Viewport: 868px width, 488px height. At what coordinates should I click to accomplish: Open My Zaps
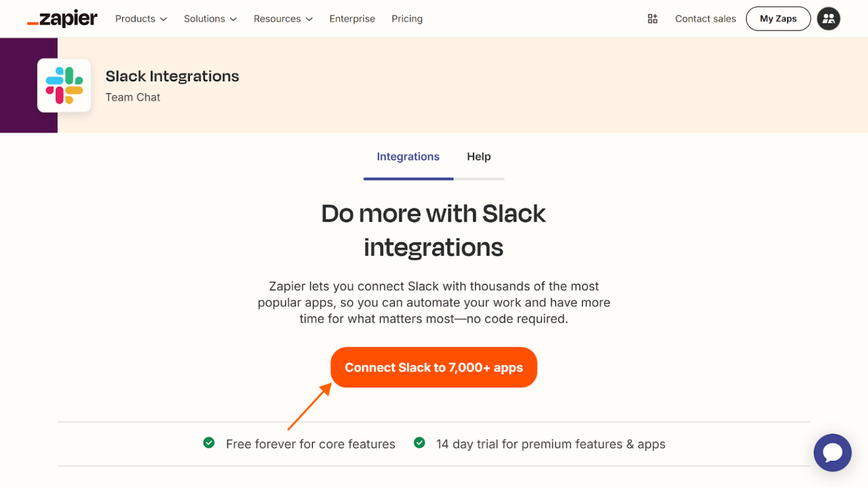[x=778, y=18]
